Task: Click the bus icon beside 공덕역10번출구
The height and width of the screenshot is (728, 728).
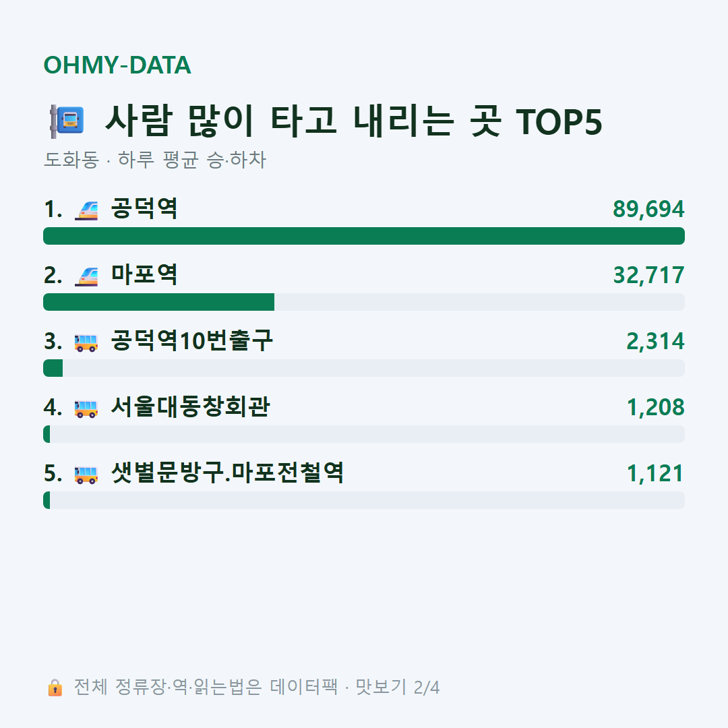Action: 86,342
